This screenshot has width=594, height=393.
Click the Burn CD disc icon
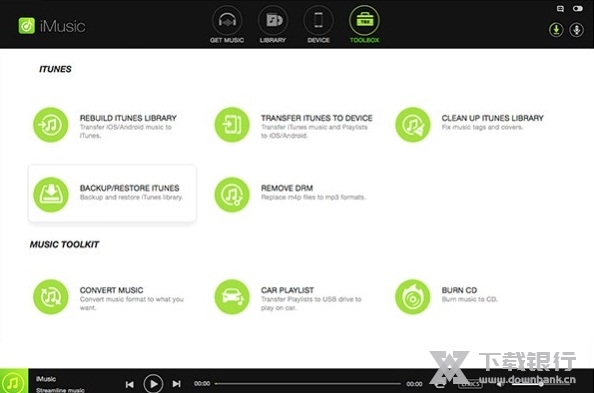(x=413, y=297)
